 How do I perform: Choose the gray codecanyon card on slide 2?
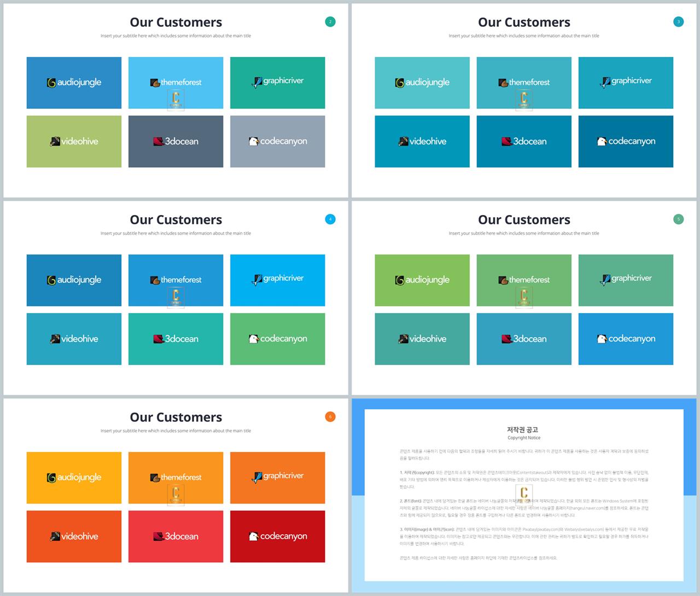click(x=277, y=141)
